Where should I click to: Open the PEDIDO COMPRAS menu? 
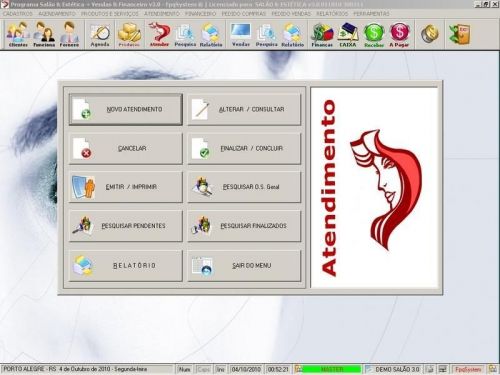click(244, 14)
